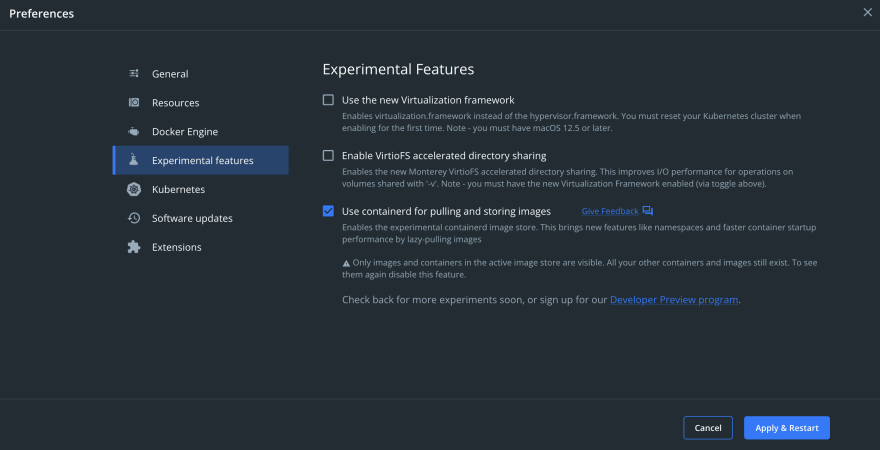Open the Give Feedback link
880x450 pixels.
coord(610,212)
